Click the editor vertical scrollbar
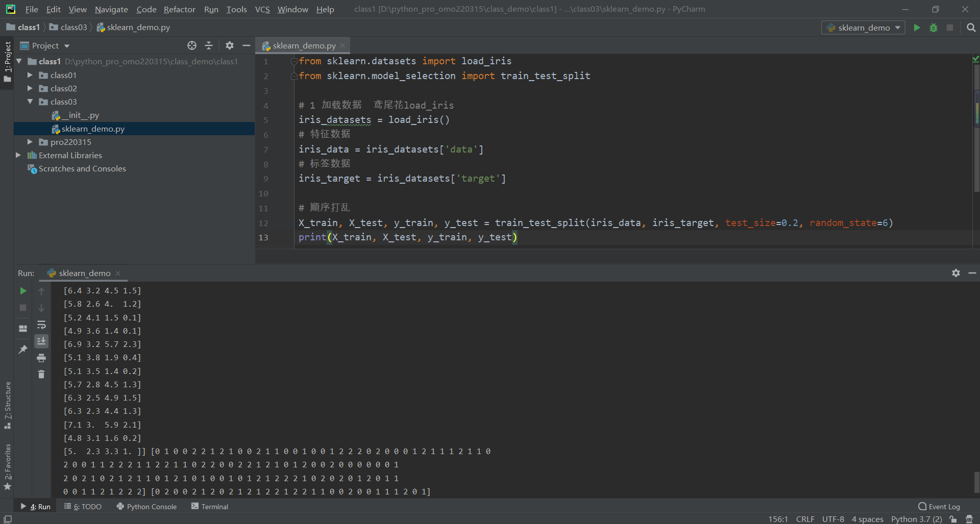The width and height of the screenshot is (980, 524). coord(976,128)
